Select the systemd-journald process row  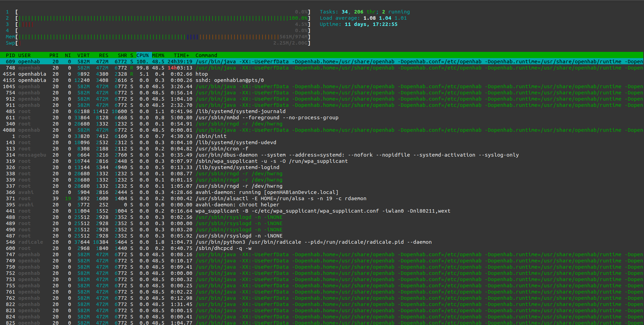tap(322, 111)
